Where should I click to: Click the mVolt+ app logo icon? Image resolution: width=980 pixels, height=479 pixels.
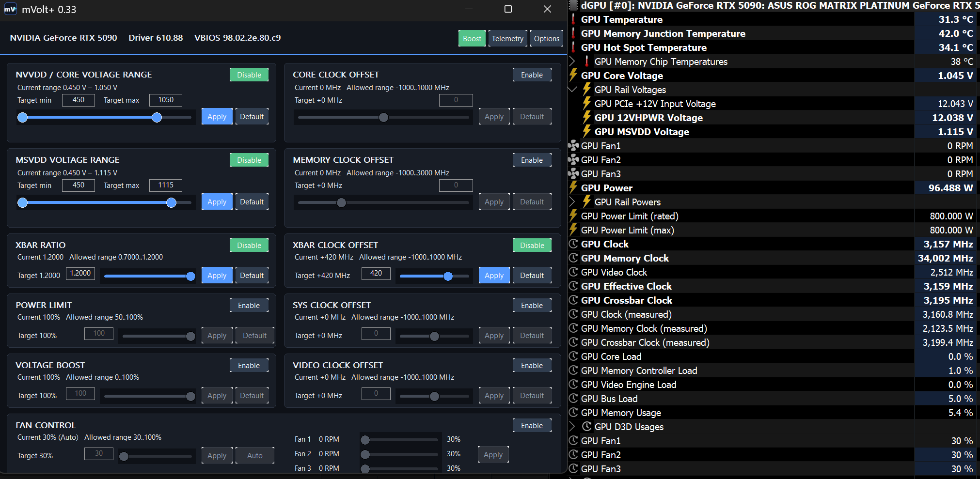point(11,9)
